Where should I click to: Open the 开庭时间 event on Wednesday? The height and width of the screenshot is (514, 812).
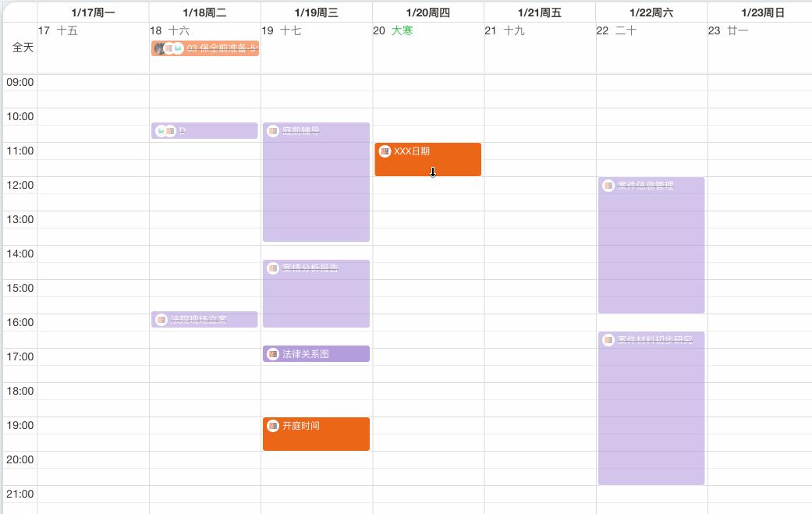pyautogui.click(x=316, y=434)
